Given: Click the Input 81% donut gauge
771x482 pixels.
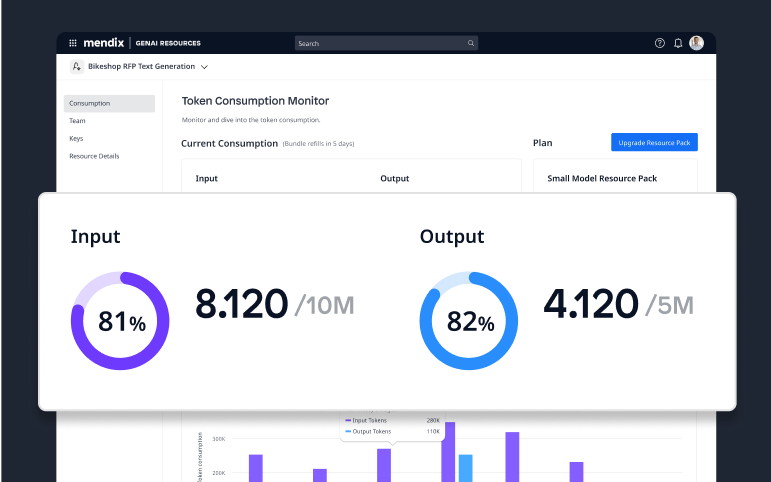Looking at the screenshot, I should point(120,321).
